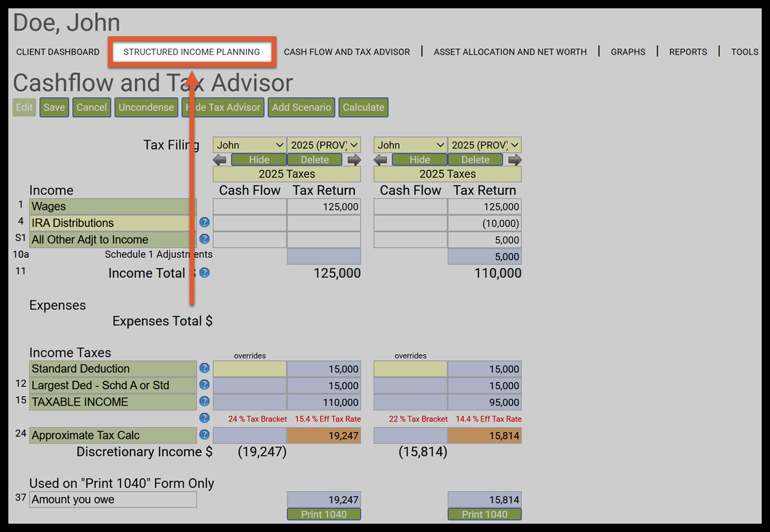Open Cash Flow and Tax Advisor tab
The width and height of the screenshot is (770, 532).
346,52
